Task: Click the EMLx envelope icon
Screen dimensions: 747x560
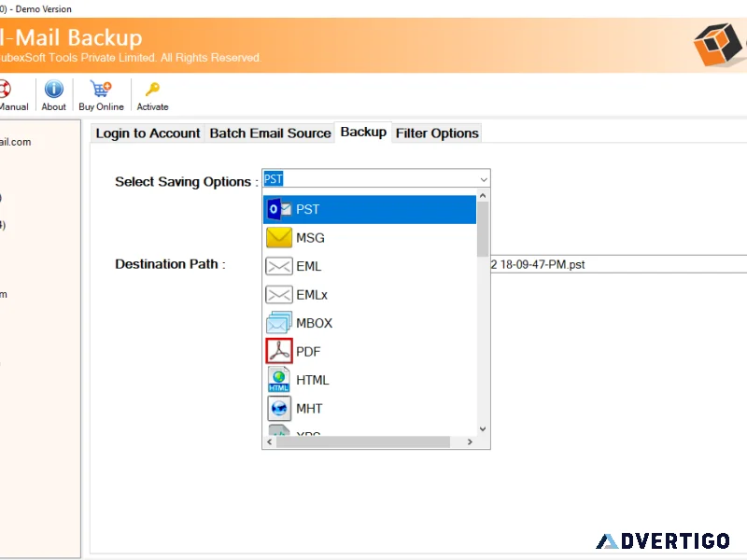Action: point(279,295)
